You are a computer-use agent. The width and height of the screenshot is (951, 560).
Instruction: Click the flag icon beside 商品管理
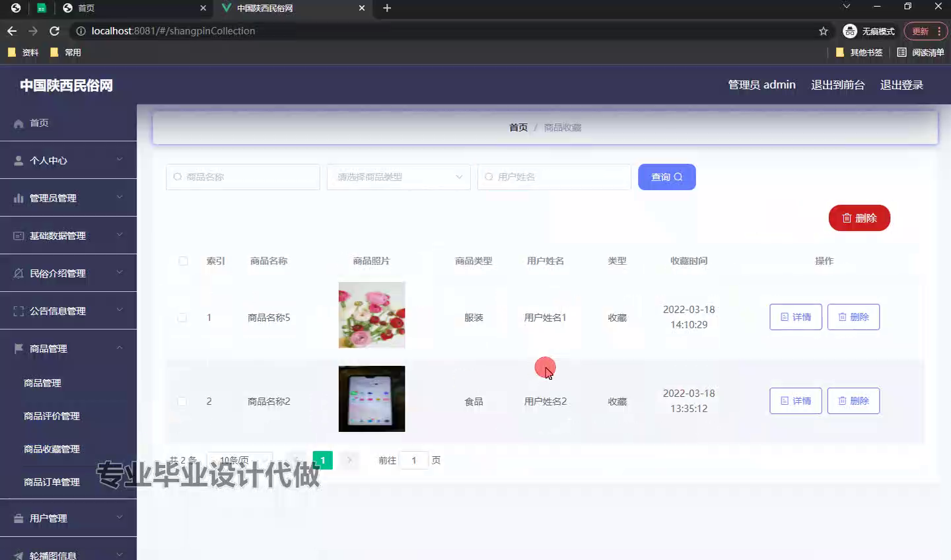point(18,349)
